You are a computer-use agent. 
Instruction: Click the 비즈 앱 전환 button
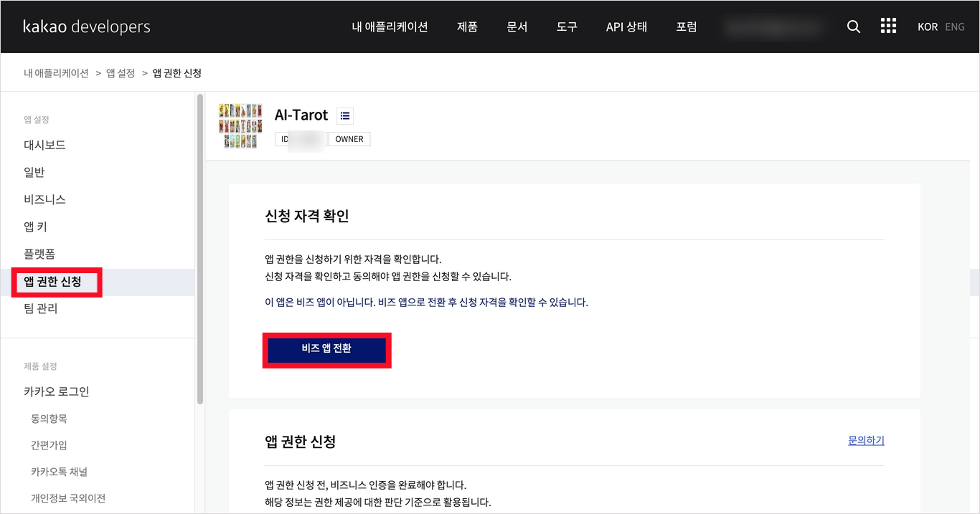(x=326, y=350)
